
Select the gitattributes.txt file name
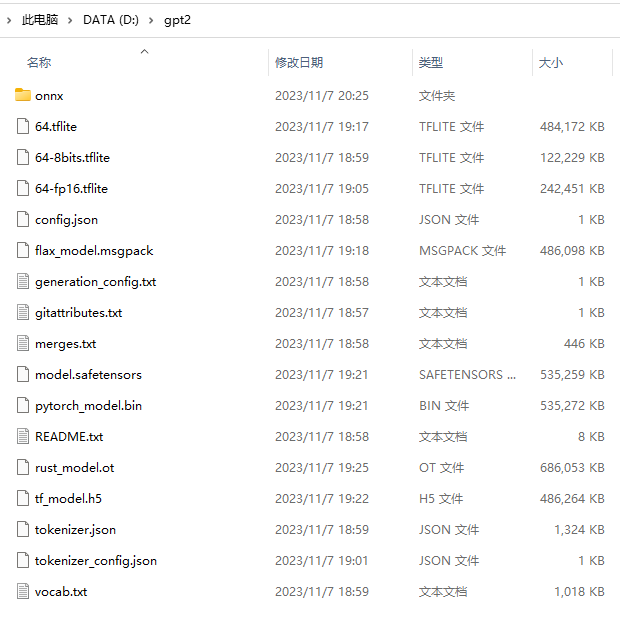point(78,313)
